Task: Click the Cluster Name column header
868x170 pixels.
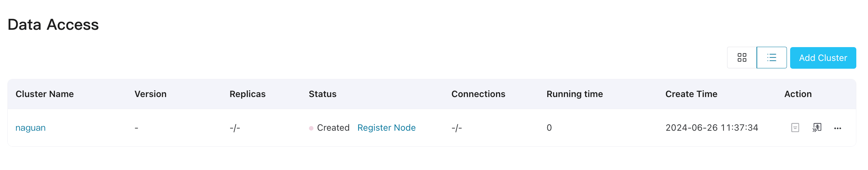Action: point(45,94)
